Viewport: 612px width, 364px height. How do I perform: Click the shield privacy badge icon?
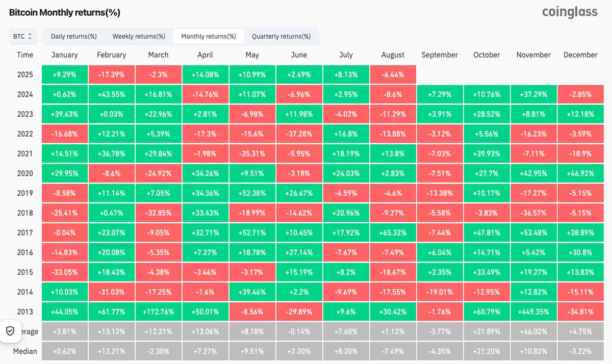10,331
